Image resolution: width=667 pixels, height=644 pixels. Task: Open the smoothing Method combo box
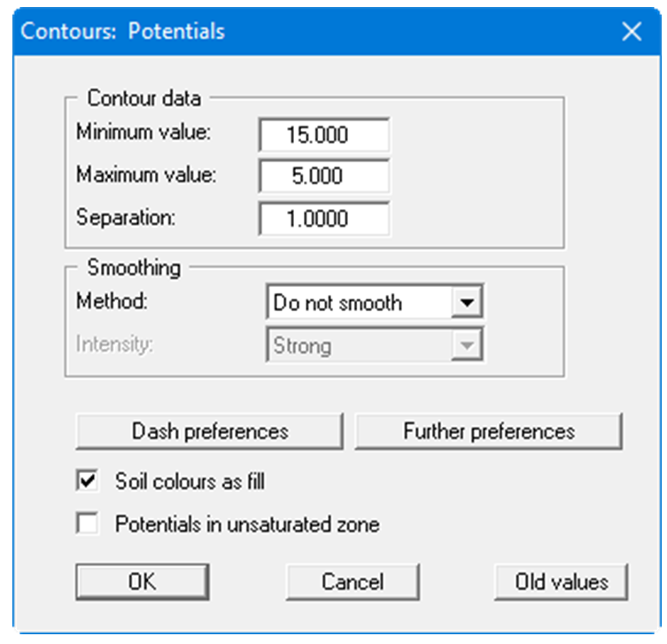(359, 303)
